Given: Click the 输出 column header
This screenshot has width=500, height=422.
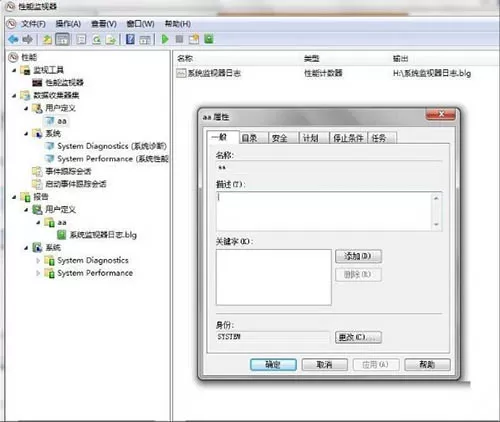Looking at the screenshot, I should 400,59.
